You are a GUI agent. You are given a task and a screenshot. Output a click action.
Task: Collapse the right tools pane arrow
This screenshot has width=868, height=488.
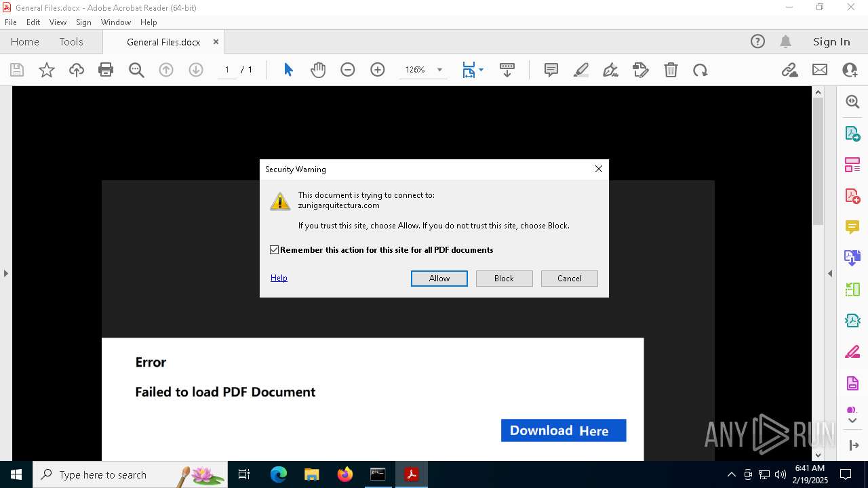pyautogui.click(x=830, y=273)
